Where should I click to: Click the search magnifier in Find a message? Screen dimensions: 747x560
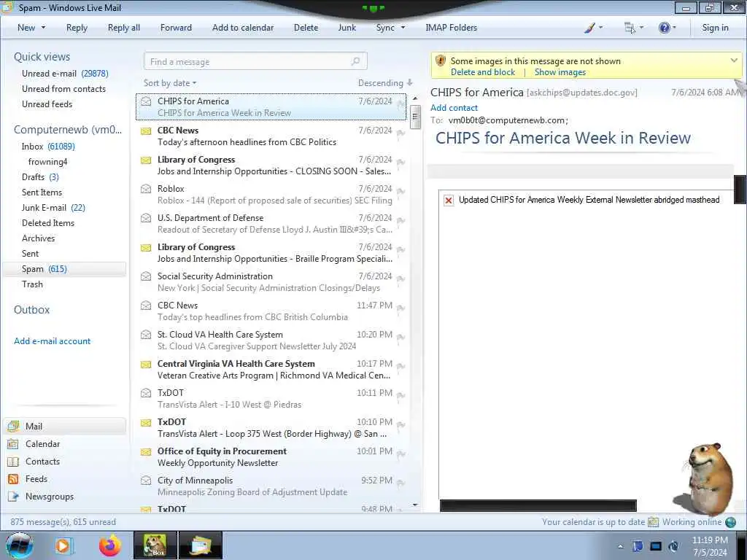coord(355,61)
